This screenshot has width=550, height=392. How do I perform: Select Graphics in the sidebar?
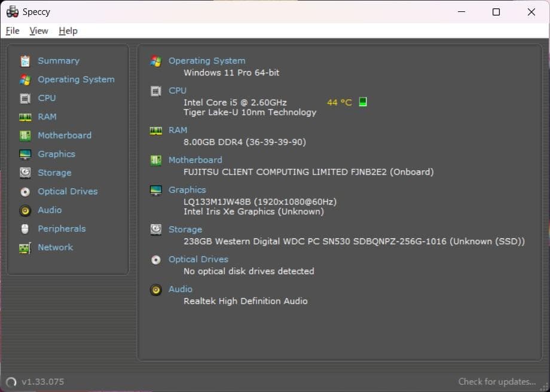[56, 154]
